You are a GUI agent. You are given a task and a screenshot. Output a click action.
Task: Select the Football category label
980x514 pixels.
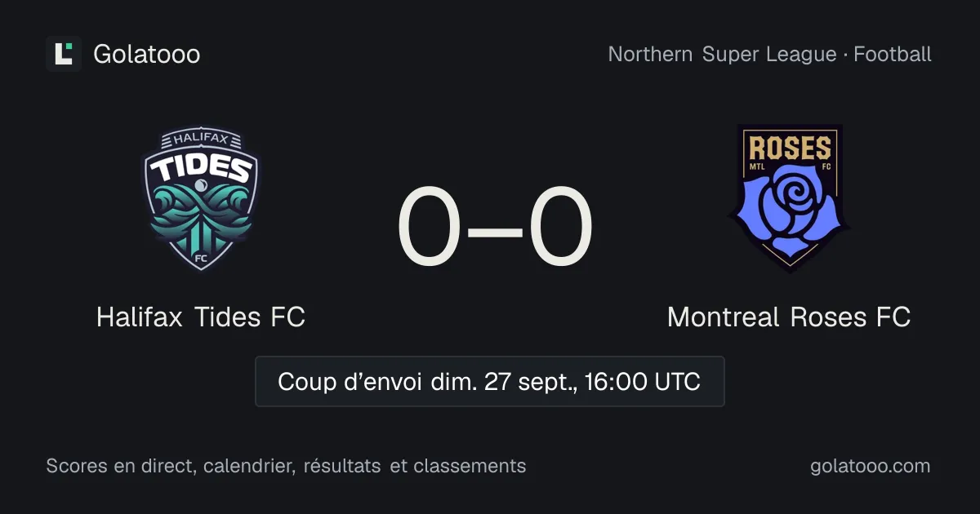(x=893, y=55)
